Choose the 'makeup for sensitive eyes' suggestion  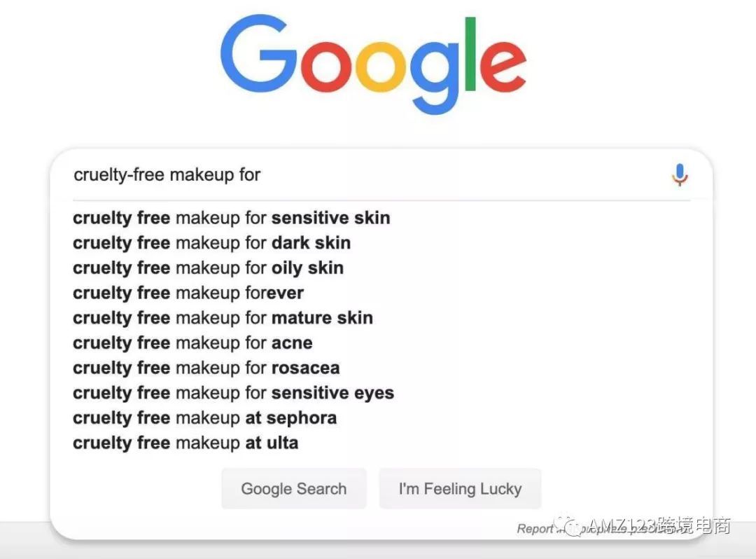233,393
